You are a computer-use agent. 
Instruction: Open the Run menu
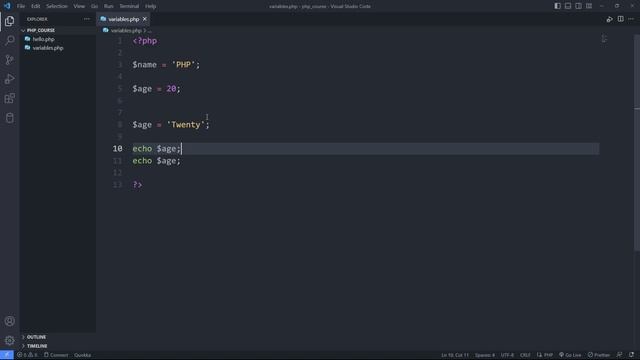109,6
